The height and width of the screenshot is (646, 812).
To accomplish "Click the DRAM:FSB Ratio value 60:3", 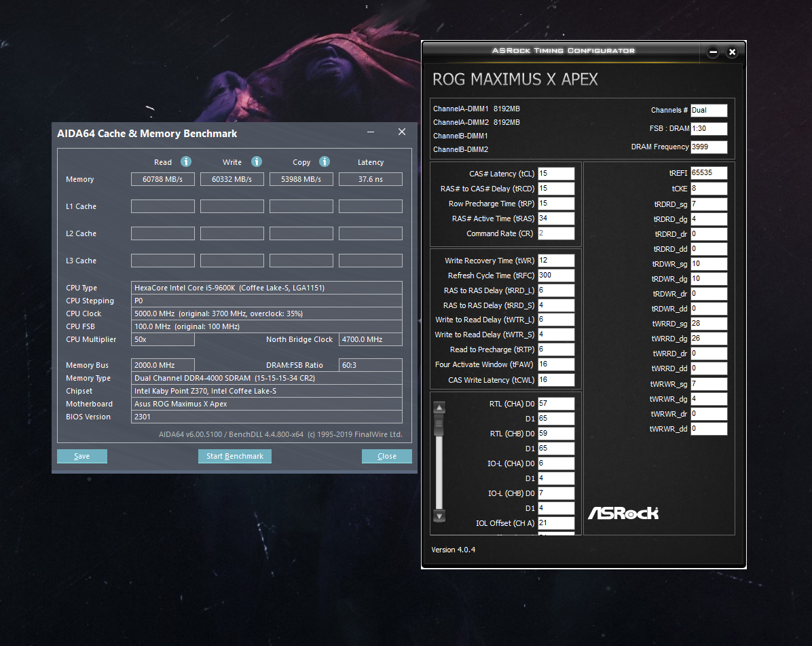I will (x=370, y=365).
